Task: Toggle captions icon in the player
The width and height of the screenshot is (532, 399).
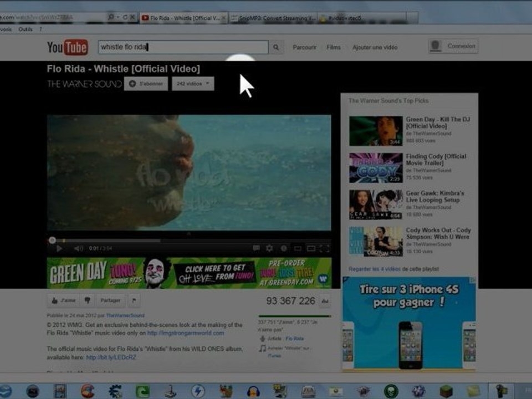Action: pyautogui.click(x=256, y=248)
